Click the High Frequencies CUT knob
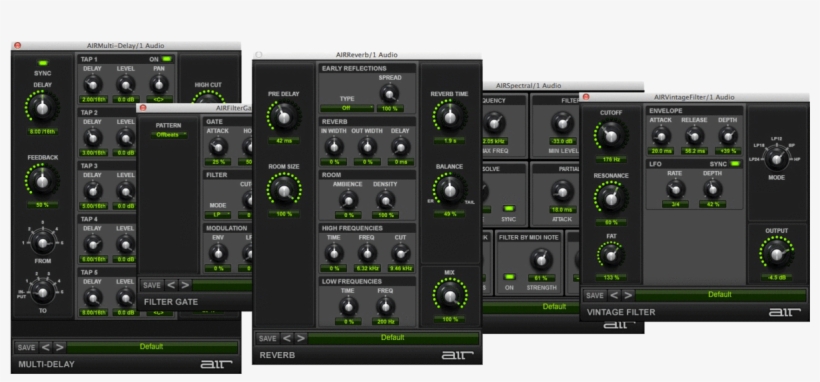Image resolution: width=820 pixels, height=382 pixels. pos(401,253)
